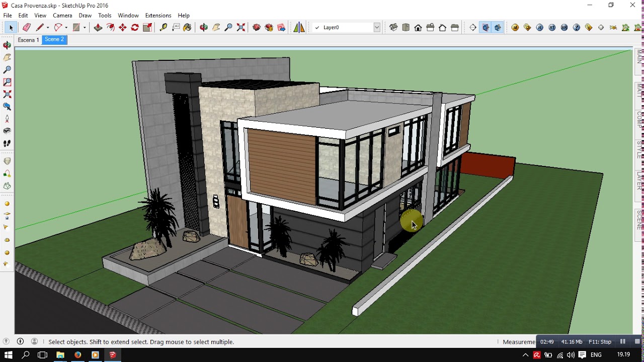Select Pan hand in left toolbar
Image resolution: width=644 pixels, height=362 pixels.
pyautogui.click(x=7, y=57)
